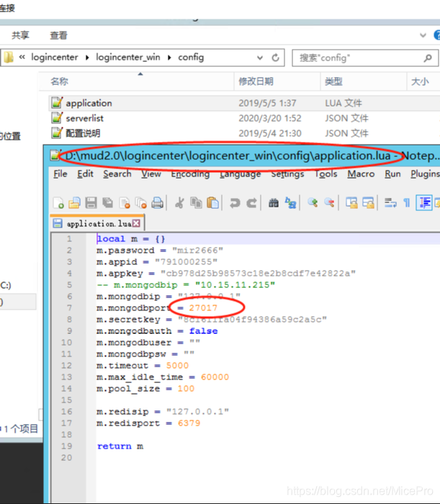Sort files by 大小 column header

click(423, 81)
